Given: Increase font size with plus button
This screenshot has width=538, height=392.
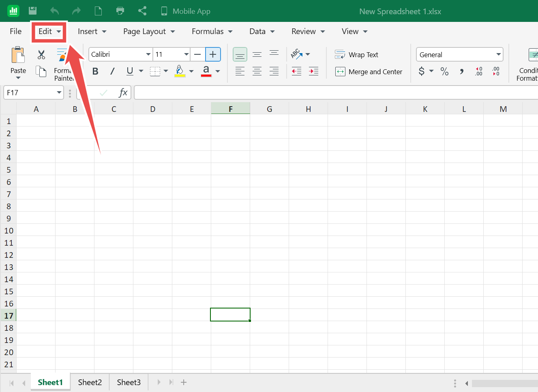Looking at the screenshot, I should pos(213,54).
